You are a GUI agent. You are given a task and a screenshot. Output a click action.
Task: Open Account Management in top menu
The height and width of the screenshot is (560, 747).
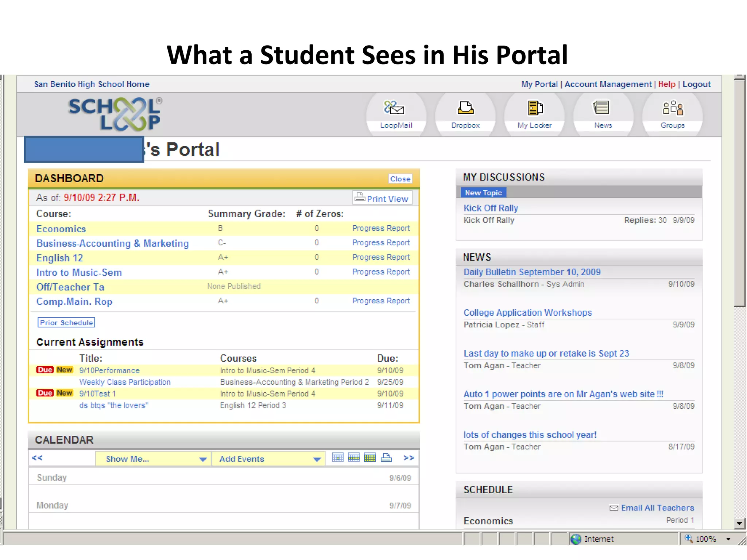tap(608, 84)
